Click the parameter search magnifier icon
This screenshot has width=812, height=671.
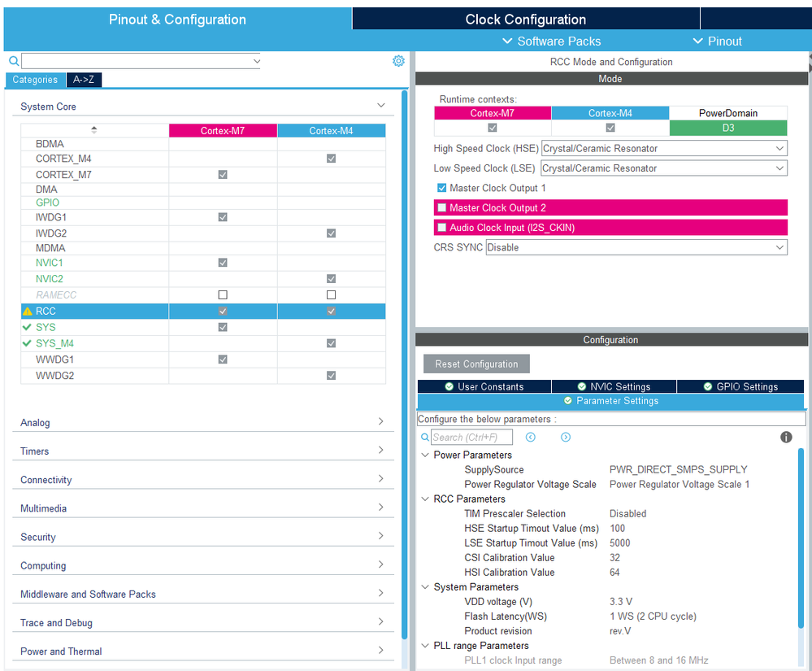click(424, 438)
